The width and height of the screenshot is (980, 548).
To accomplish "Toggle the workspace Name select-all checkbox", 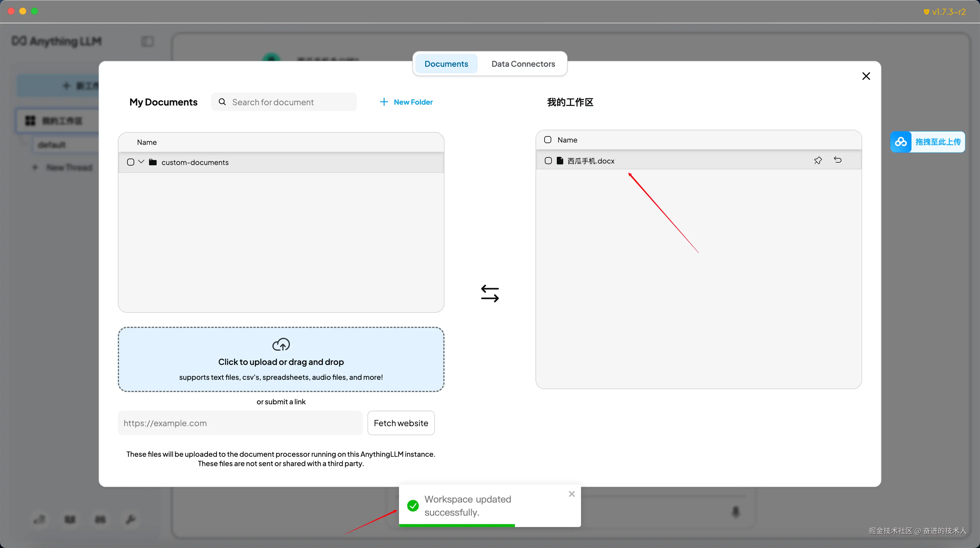I will [x=547, y=140].
